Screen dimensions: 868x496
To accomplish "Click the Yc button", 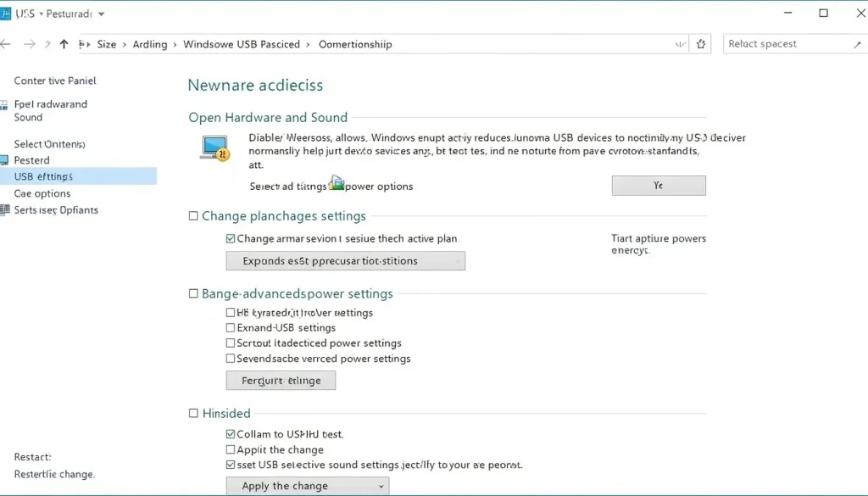I will click(659, 186).
